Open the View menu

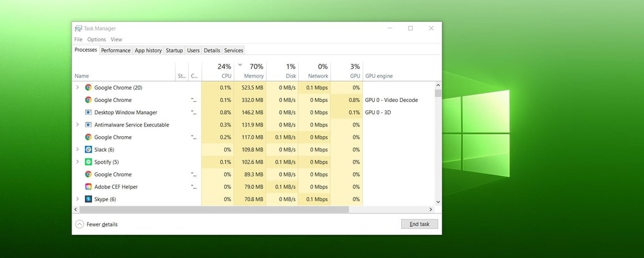(116, 39)
